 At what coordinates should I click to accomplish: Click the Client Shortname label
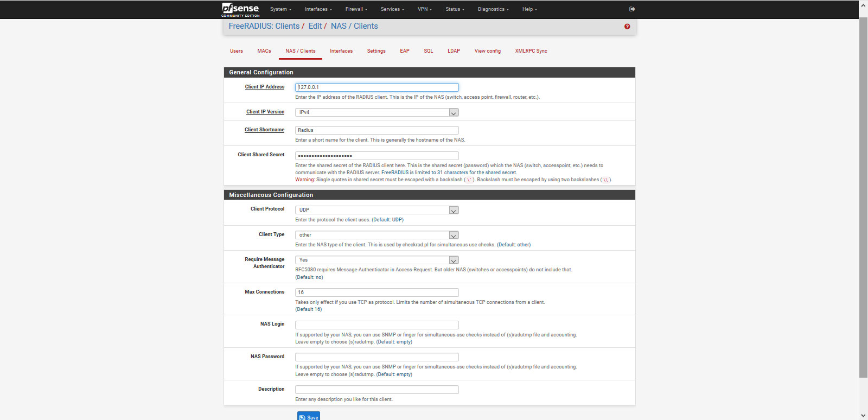(265, 130)
